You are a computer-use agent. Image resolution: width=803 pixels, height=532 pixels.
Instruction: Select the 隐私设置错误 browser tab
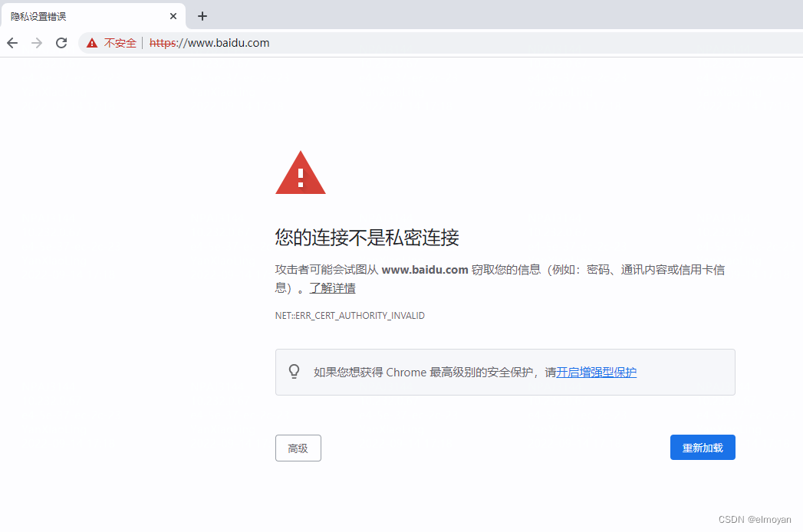[x=93, y=16]
